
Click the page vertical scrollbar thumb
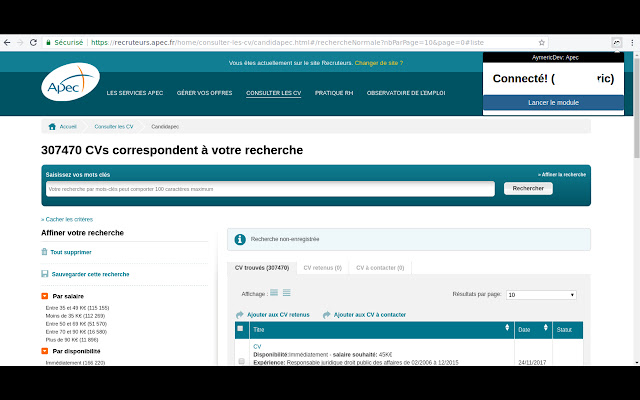[x=636, y=108]
